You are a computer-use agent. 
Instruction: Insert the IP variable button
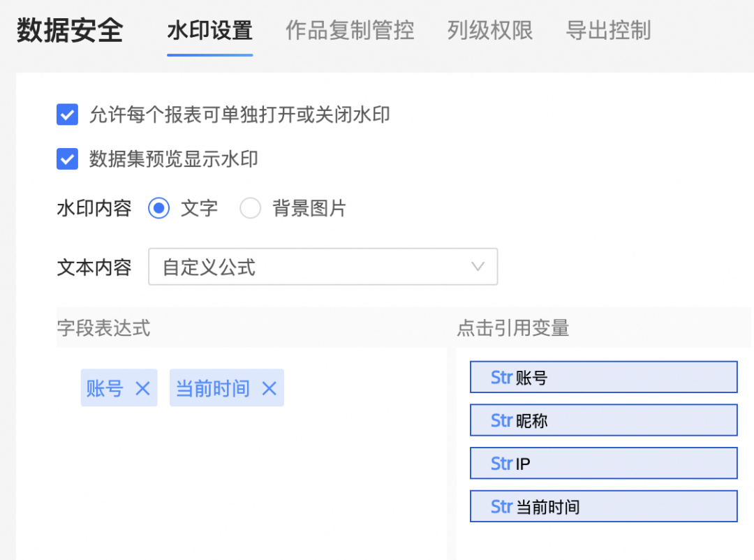[603, 464]
